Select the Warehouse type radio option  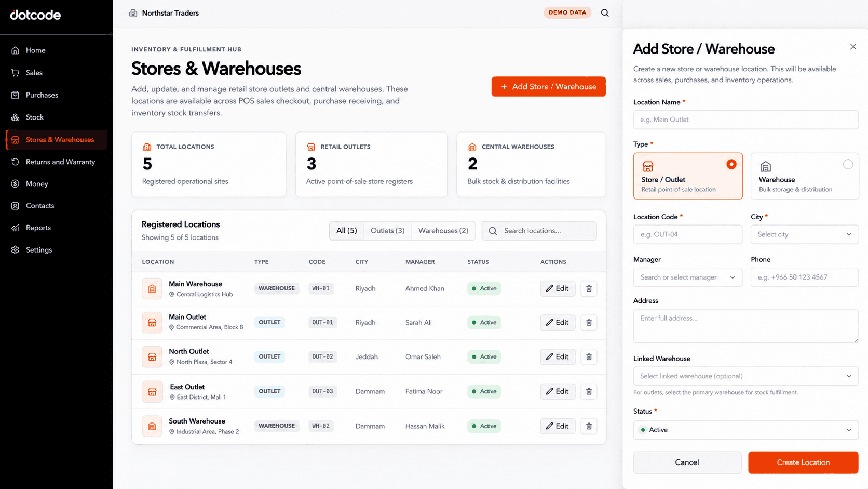848,164
